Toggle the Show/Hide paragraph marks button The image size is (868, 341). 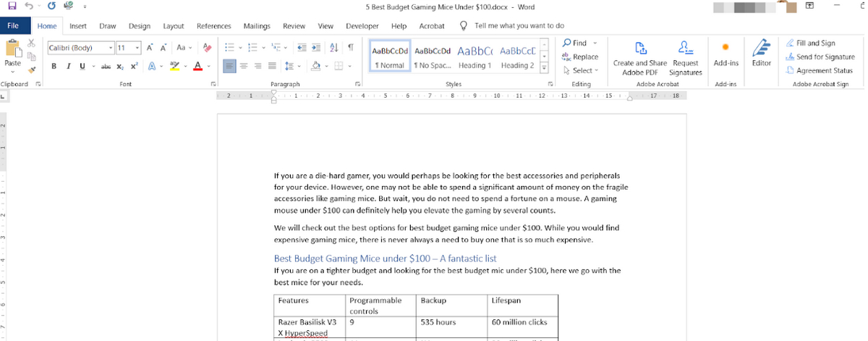point(351,48)
